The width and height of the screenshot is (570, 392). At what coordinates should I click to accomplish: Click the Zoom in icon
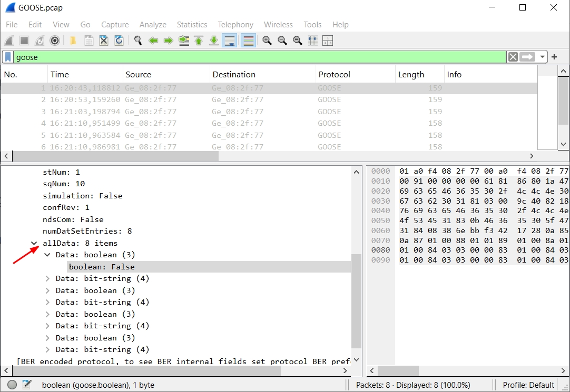pyautogui.click(x=267, y=41)
